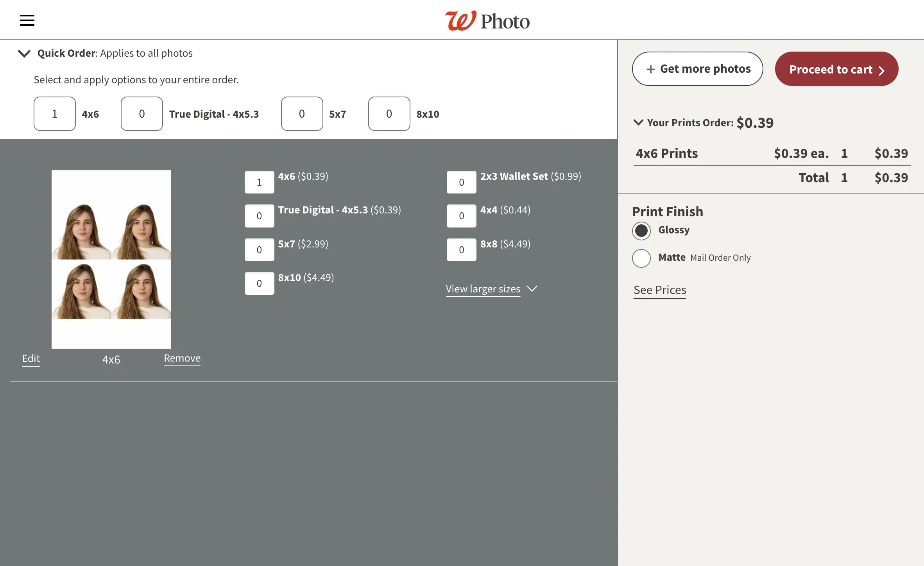Focus Quick Order 8x10 quantity field
The image size is (924, 566).
[x=389, y=114]
